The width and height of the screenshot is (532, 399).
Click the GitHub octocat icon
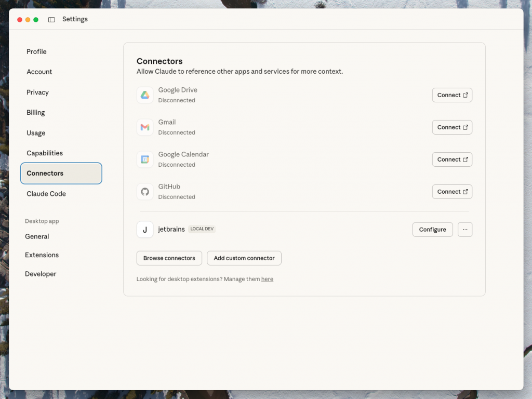point(145,192)
